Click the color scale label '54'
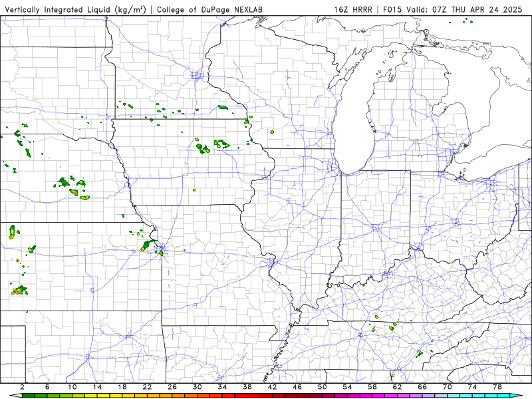 tap(347, 387)
